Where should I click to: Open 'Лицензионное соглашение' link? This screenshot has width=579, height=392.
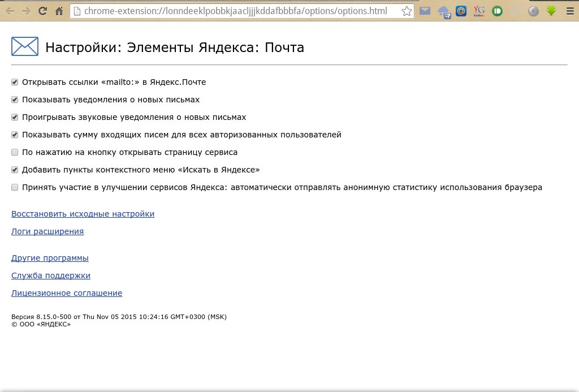[x=67, y=293]
